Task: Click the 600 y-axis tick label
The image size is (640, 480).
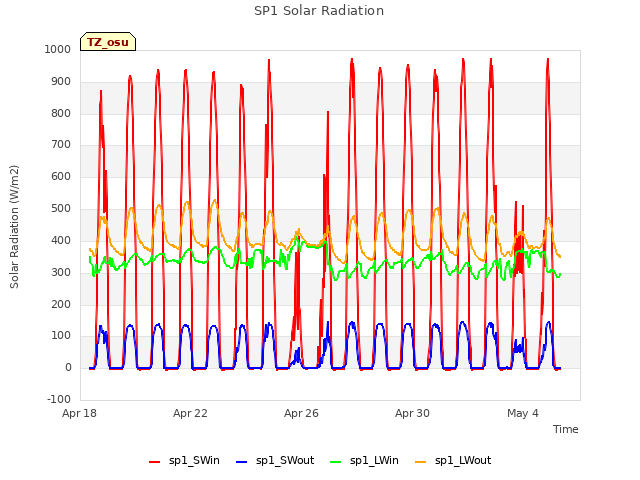Action: 61,176
